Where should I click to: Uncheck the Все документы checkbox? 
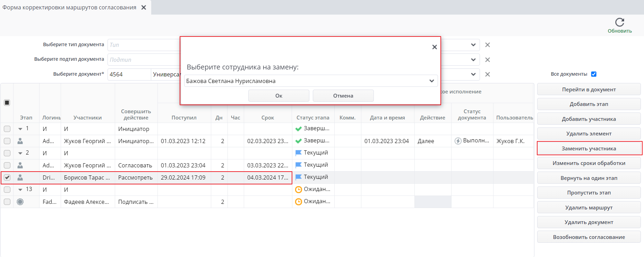click(x=593, y=74)
